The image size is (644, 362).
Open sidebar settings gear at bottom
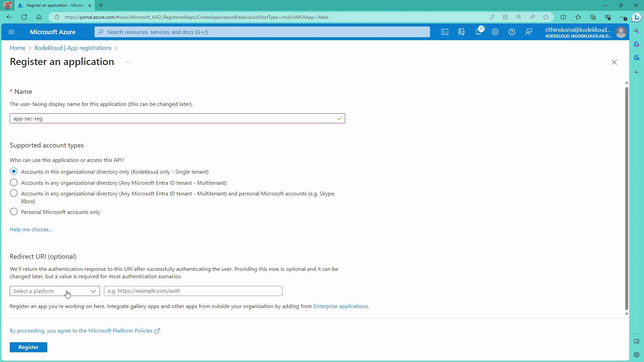636,355
